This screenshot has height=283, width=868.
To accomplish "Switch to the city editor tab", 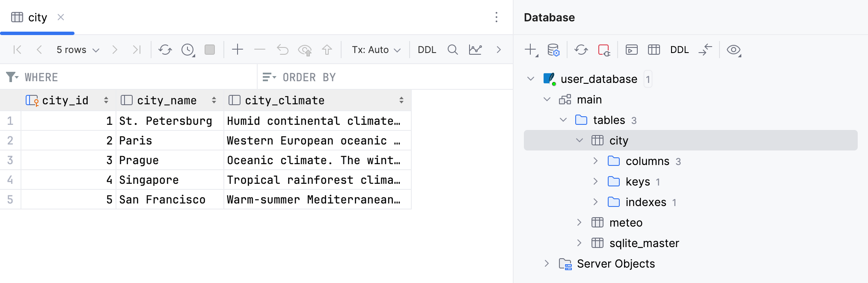I will (x=37, y=18).
